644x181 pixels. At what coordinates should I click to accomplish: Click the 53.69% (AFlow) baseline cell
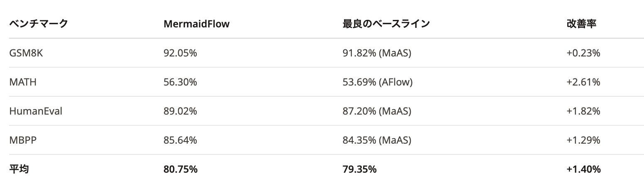point(377,82)
